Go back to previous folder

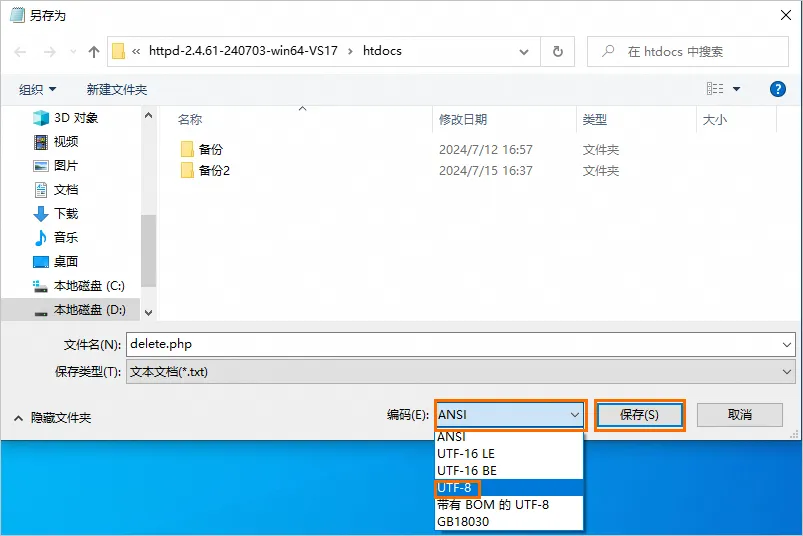tap(20, 52)
